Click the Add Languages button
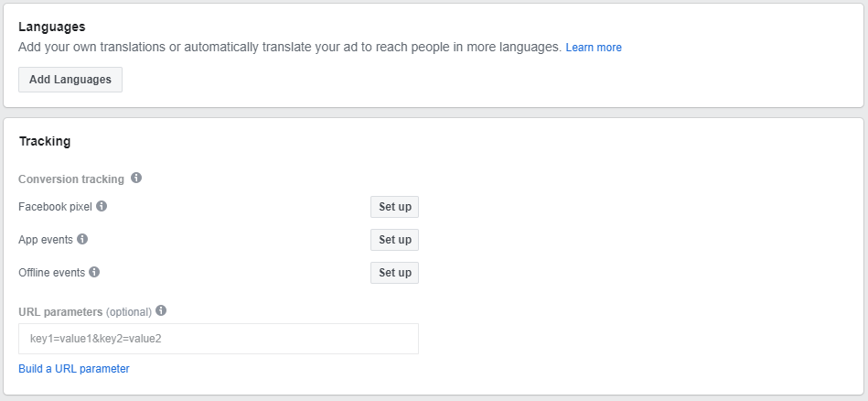Screen dimensions: 868x401 coord(70,80)
